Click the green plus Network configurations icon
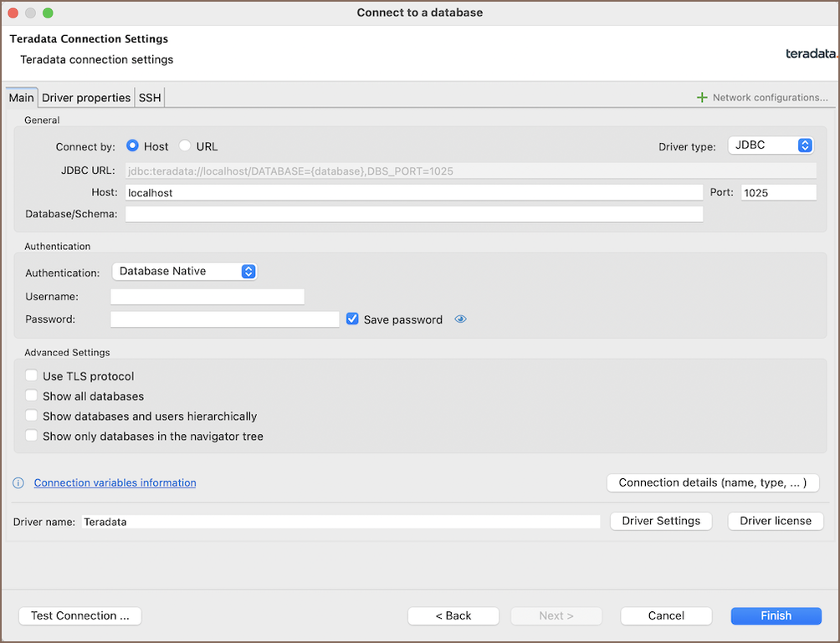Screen dimensions: 840x643 pyautogui.click(x=702, y=98)
